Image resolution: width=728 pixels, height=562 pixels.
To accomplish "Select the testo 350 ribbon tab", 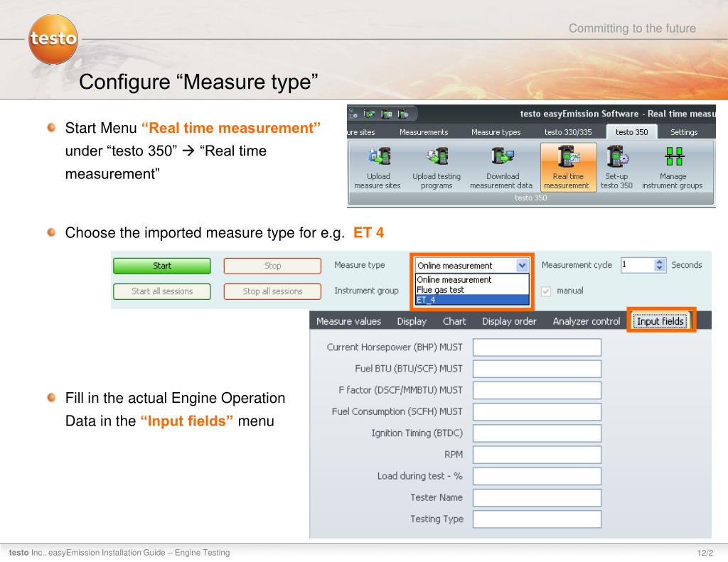I will [x=632, y=132].
